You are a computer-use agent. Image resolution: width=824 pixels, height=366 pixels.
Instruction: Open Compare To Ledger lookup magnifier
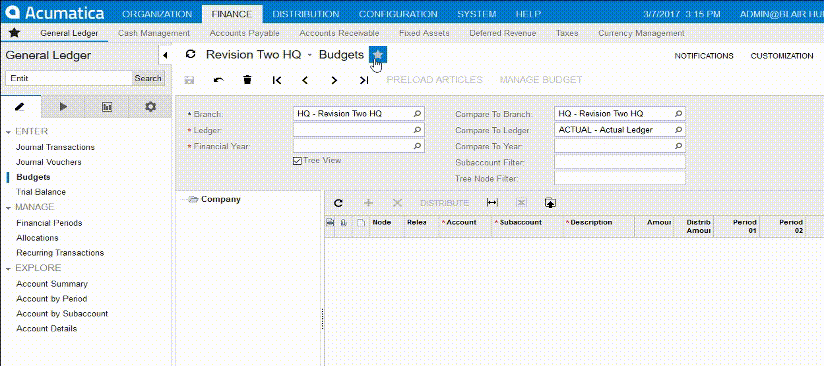click(x=678, y=129)
